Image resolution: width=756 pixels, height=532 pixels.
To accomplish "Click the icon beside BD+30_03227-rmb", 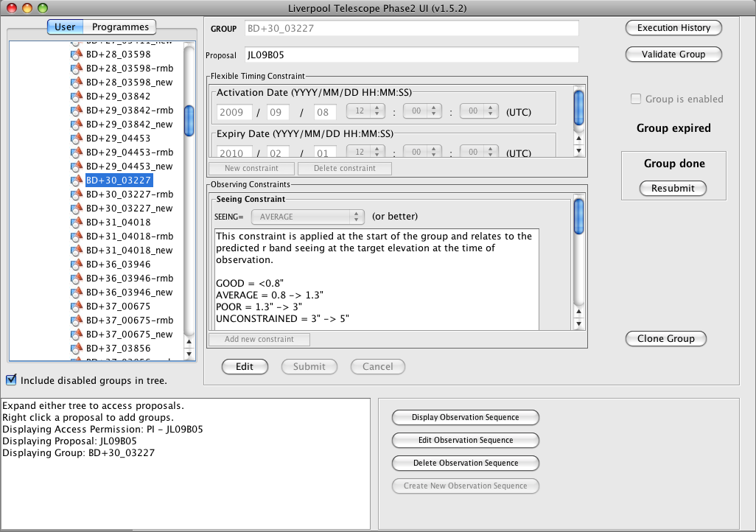I will point(76,194).
